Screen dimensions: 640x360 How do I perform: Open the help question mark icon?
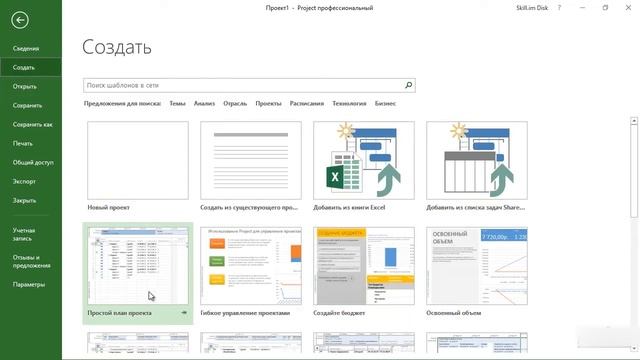[559, 8]
